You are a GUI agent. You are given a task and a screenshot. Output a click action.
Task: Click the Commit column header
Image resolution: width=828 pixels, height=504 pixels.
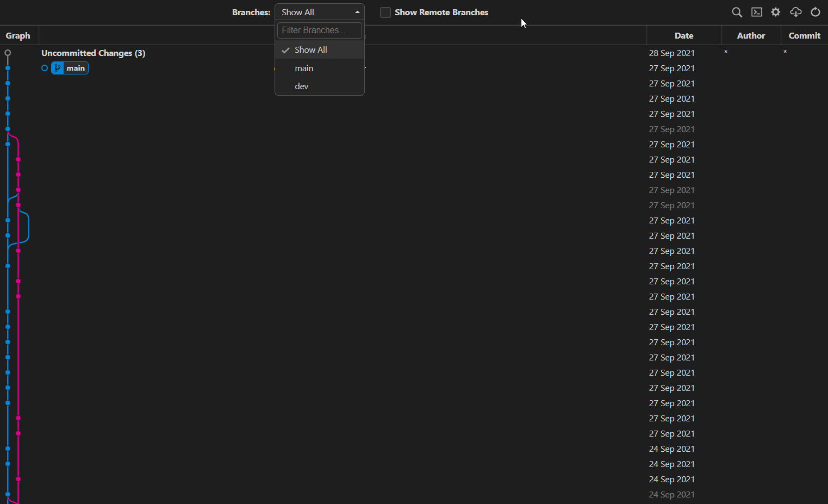804,35
